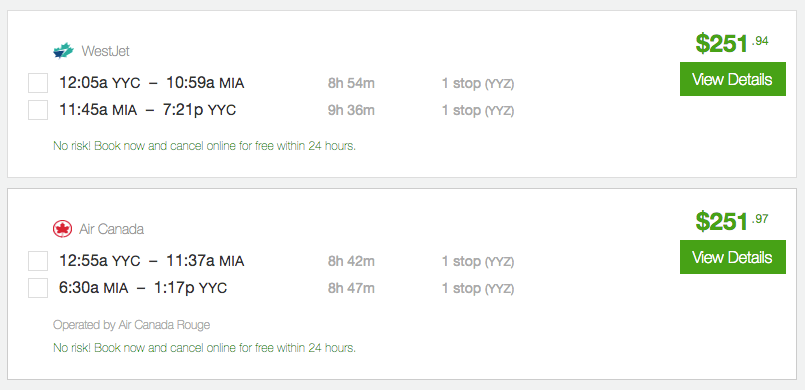Click the $251.94 WestJet price
The image size is (805, 390).
click(x=732, y=43)
